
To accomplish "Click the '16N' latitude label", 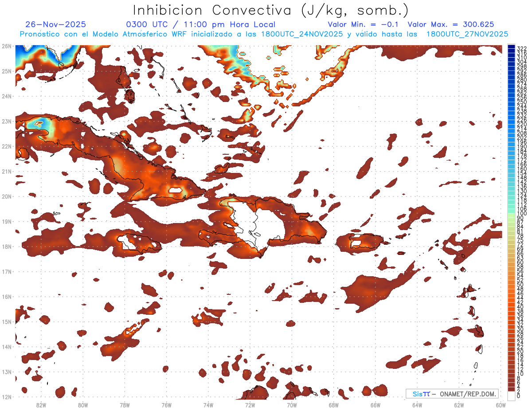I will pyautogui.click(x=6, y=297).
